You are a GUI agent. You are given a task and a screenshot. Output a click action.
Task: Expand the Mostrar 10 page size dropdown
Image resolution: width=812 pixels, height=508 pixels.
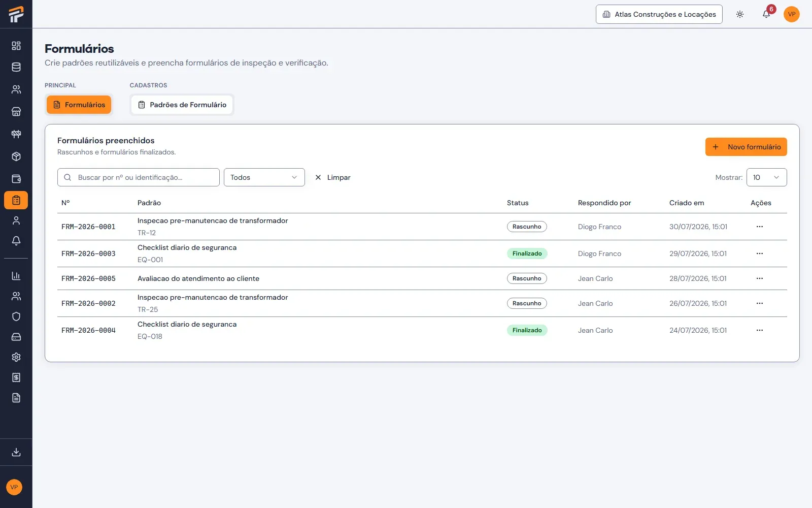coord(767,177)
